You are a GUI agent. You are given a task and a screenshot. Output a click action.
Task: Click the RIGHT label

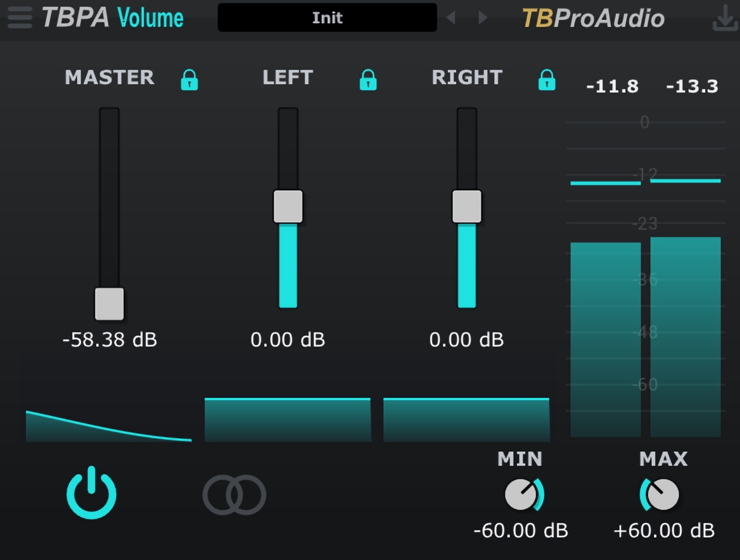pos(467,78)
